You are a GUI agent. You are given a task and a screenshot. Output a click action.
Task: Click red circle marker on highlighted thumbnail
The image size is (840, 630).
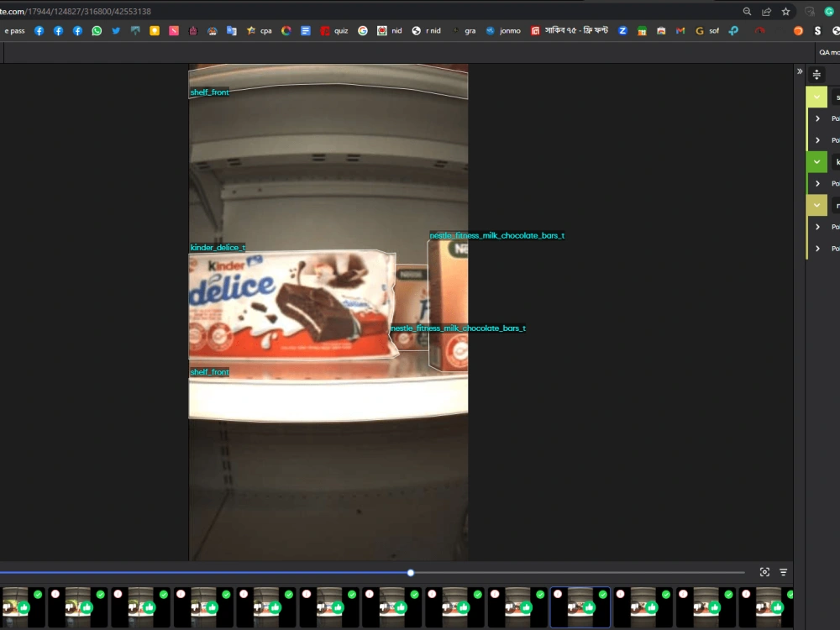click(x=558, y=594)
